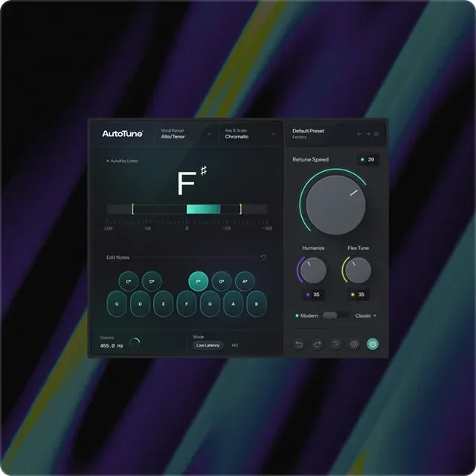
Task: Click the Flex Tune value field 35
Action: tap(358, 295)
